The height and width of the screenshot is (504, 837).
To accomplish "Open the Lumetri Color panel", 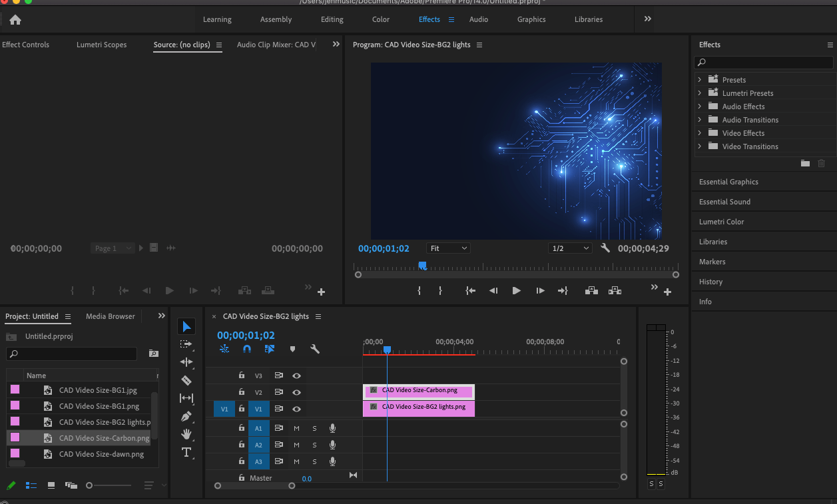I will (721, 222).
